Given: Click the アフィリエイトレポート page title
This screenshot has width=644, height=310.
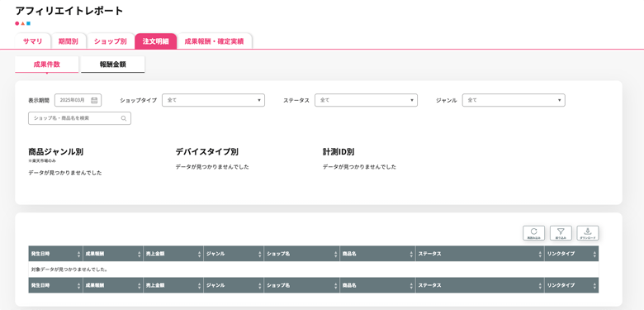Looking at the screenshot, I should (x=69, y=11).
